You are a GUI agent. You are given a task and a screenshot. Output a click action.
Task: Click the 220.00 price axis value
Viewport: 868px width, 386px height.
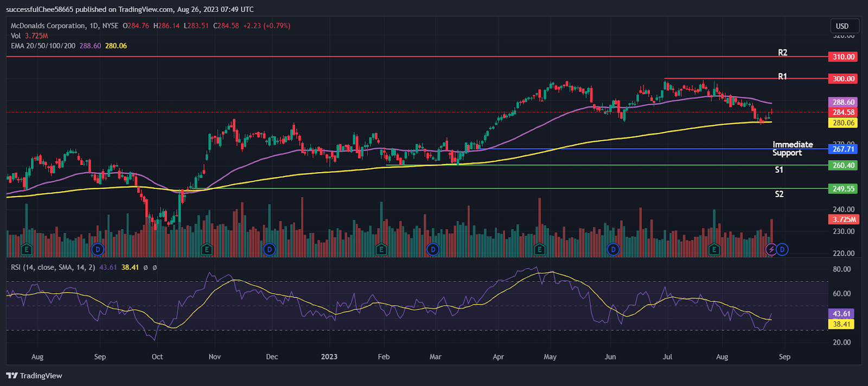[x=844, y=253]
